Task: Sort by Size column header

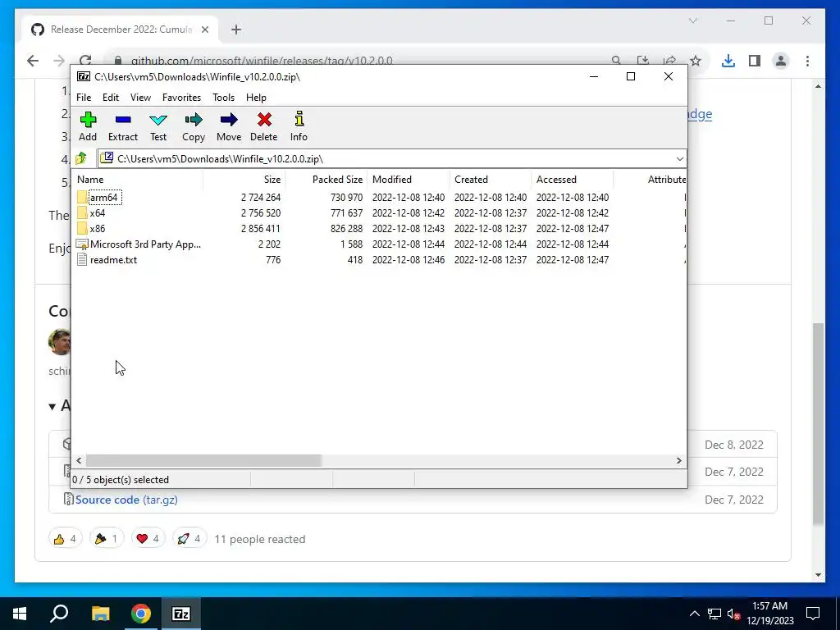Action: coord(244,180)
